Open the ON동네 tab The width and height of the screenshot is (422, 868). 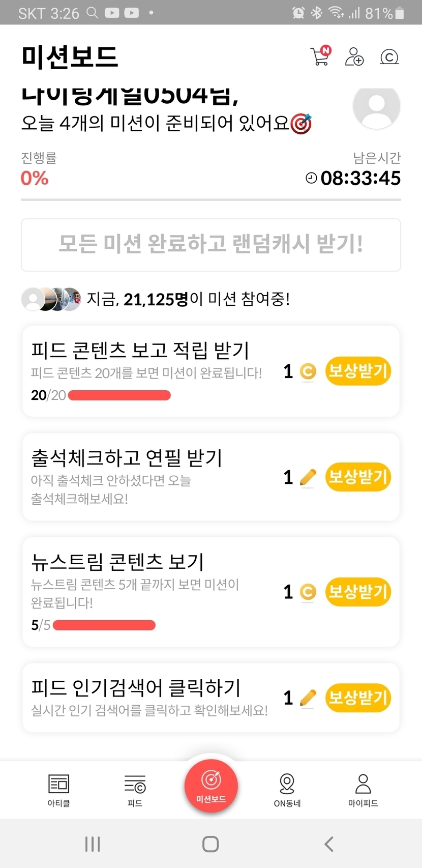coord(287,790)
